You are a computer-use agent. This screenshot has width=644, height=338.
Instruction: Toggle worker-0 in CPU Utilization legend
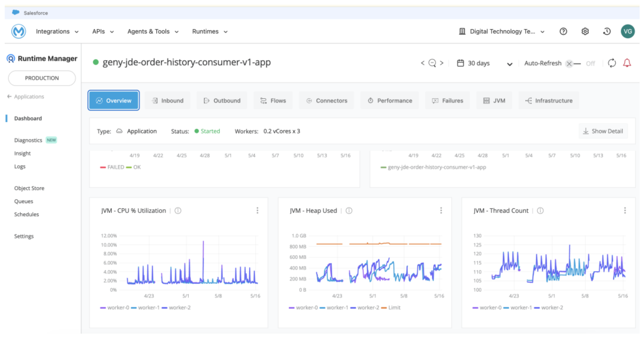point(114,308)
